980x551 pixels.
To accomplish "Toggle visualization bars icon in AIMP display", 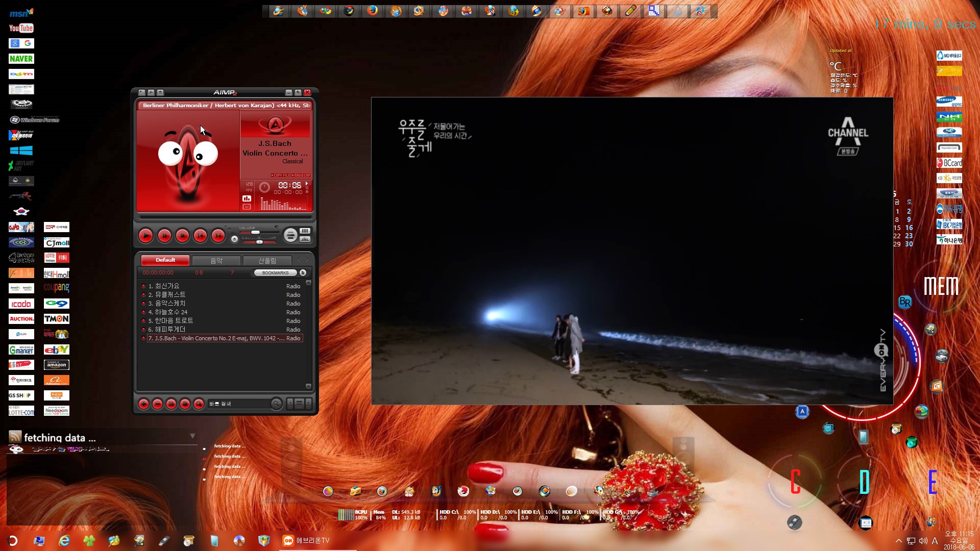I will [247, 198].
